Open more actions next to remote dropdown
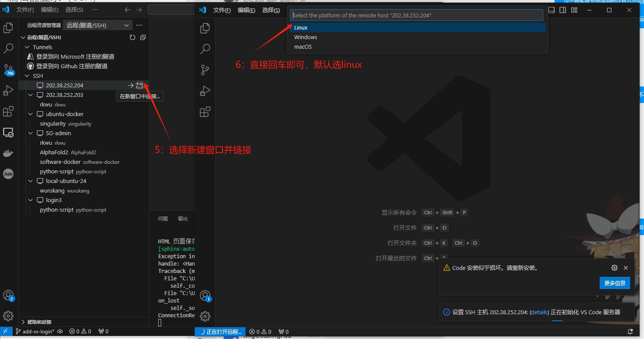Image resolution: width=644 pixels, height=339 pixels. [x=139, y=25]
